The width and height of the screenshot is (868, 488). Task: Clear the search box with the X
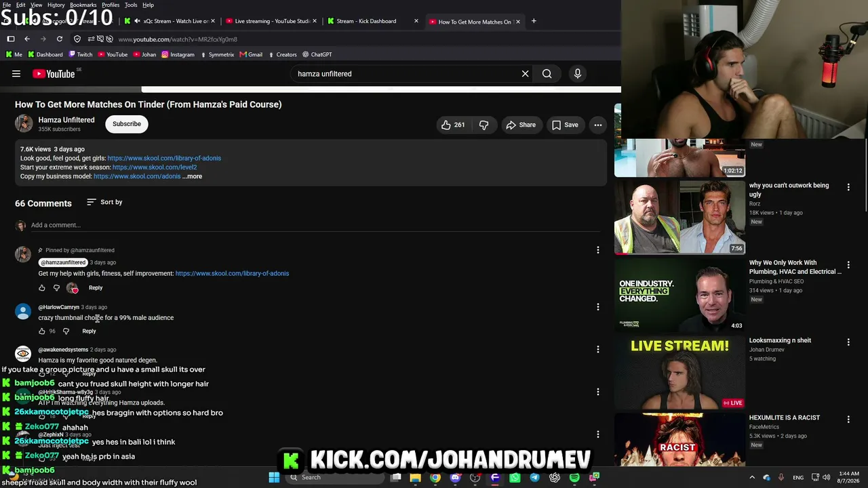[525, 74]
